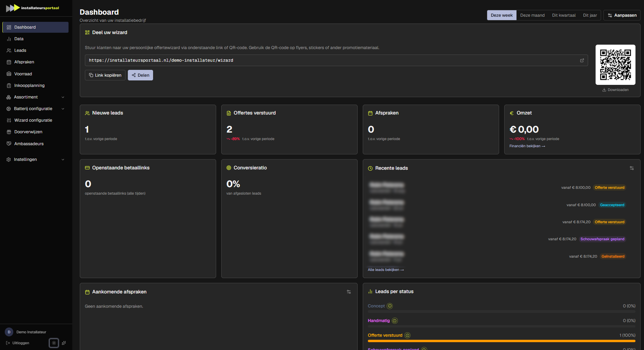Click the Aanpassen button
The height and width of the screenshot is (350, 644).
tap(622, 15)
